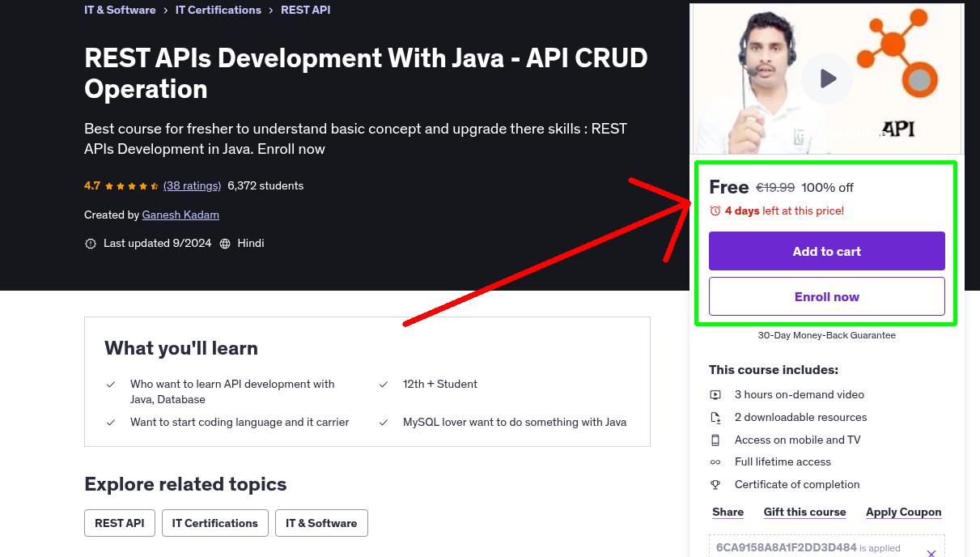Click checkmark beside 'MySQL lover' item

tap(384, 422)
